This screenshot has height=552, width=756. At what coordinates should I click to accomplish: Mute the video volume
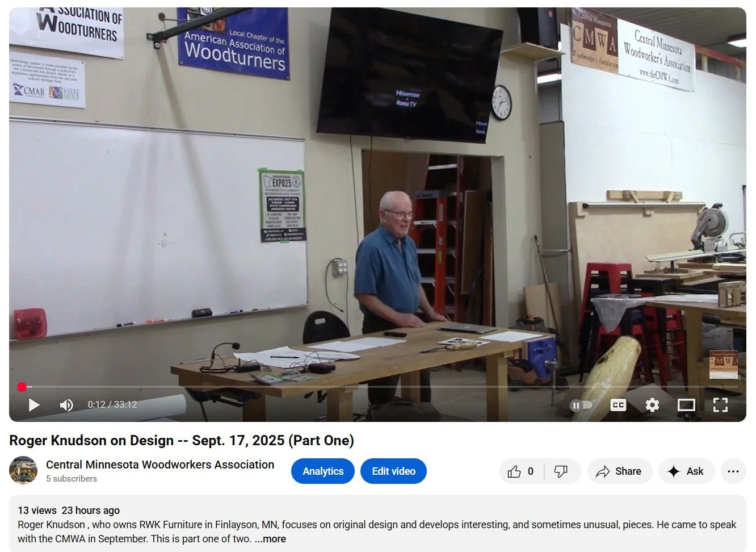tap(66, 405)
